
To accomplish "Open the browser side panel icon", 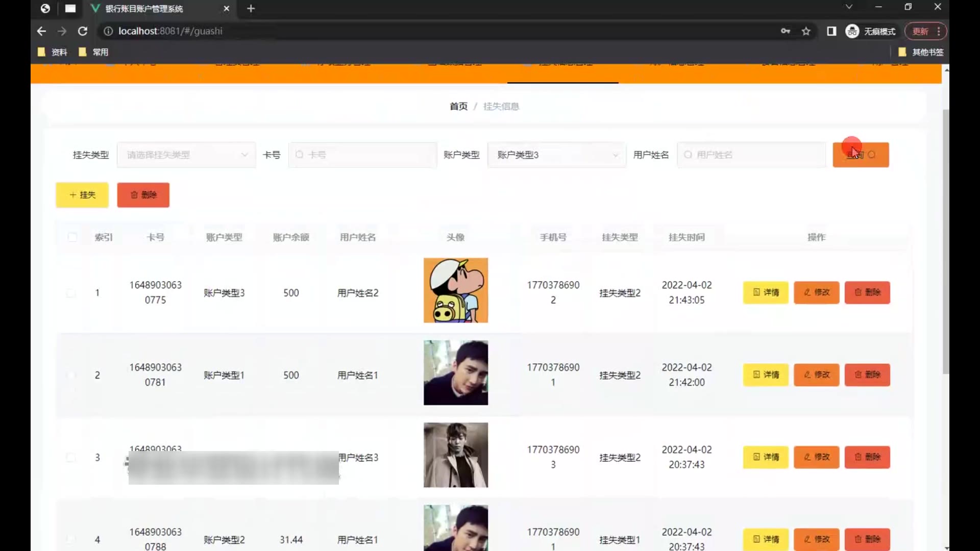I will coord(831,31).
